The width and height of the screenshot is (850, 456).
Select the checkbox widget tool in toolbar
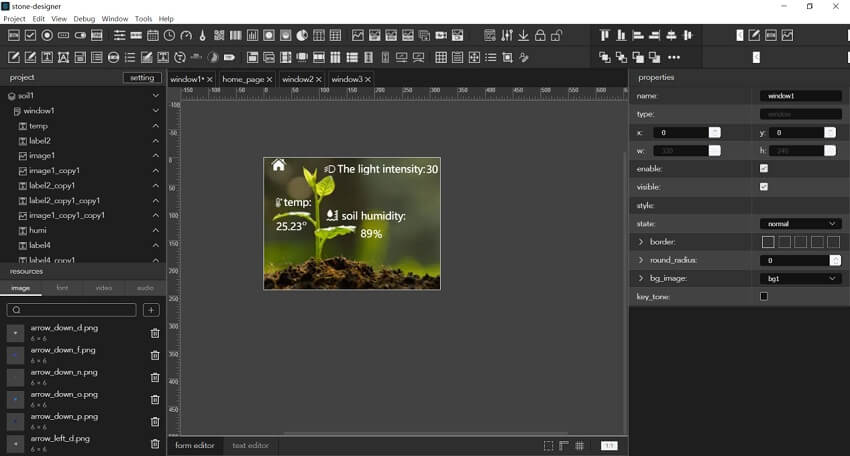point(30,35)
